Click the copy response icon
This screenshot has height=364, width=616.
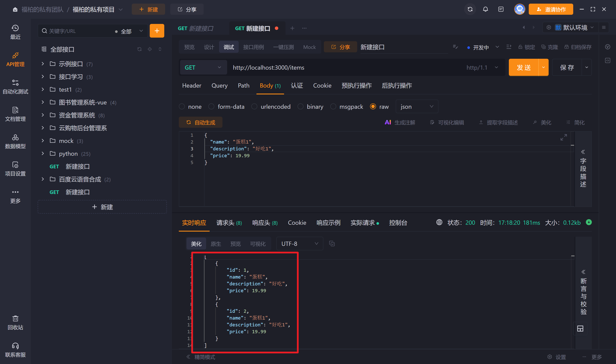[332, 244]
